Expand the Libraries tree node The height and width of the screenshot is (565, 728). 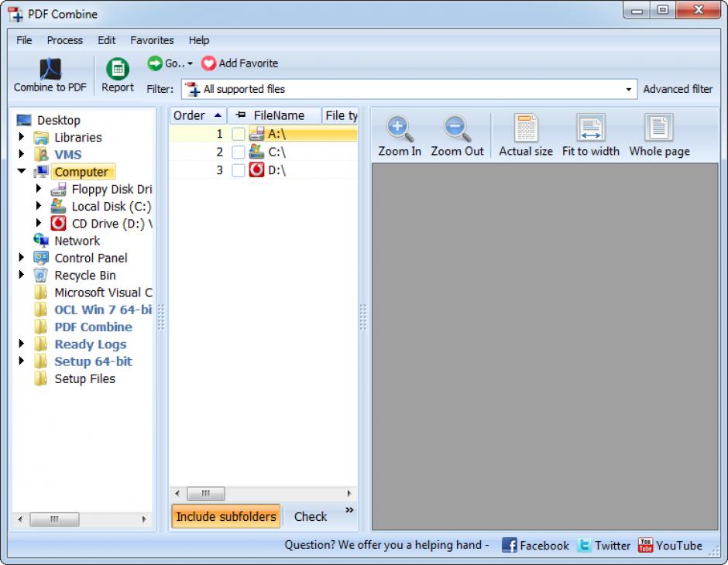22,138
